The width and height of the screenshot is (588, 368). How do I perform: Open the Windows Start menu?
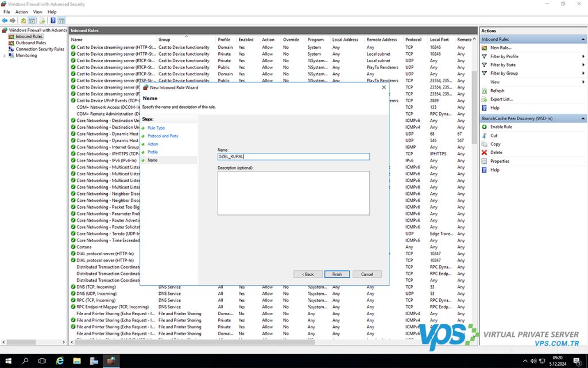click(x=8, y=361)
